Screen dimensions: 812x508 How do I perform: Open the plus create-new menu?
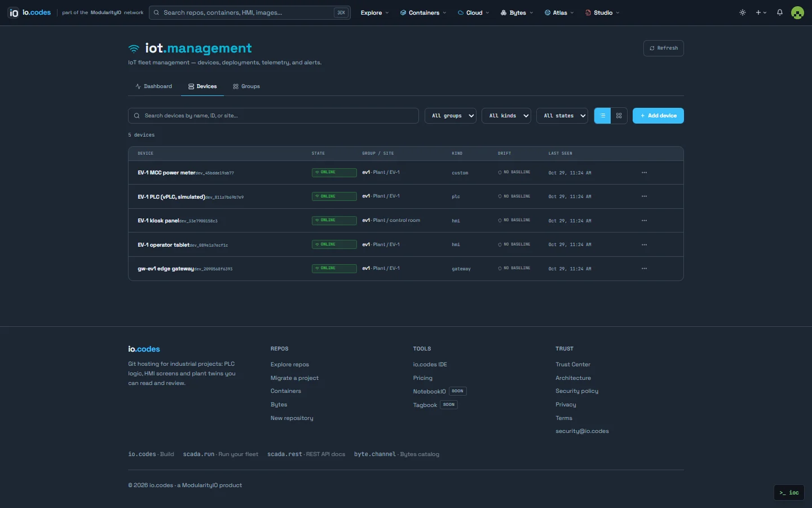pyautogui.click(x=761, y=12)
